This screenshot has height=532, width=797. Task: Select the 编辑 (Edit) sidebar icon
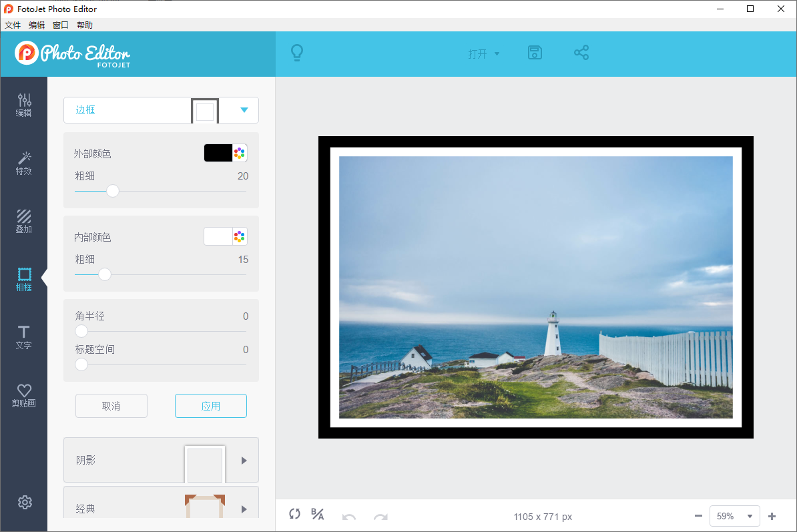tap(24, 104)
